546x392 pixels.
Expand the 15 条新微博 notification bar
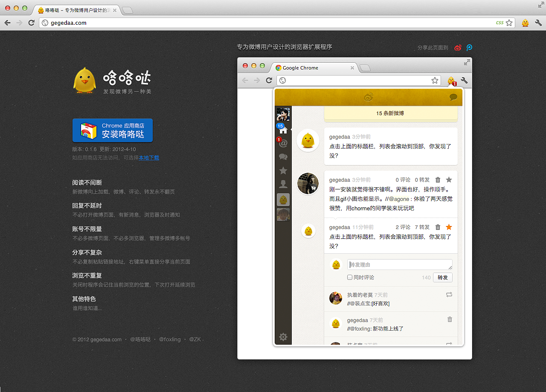click(x=390, y=113)
